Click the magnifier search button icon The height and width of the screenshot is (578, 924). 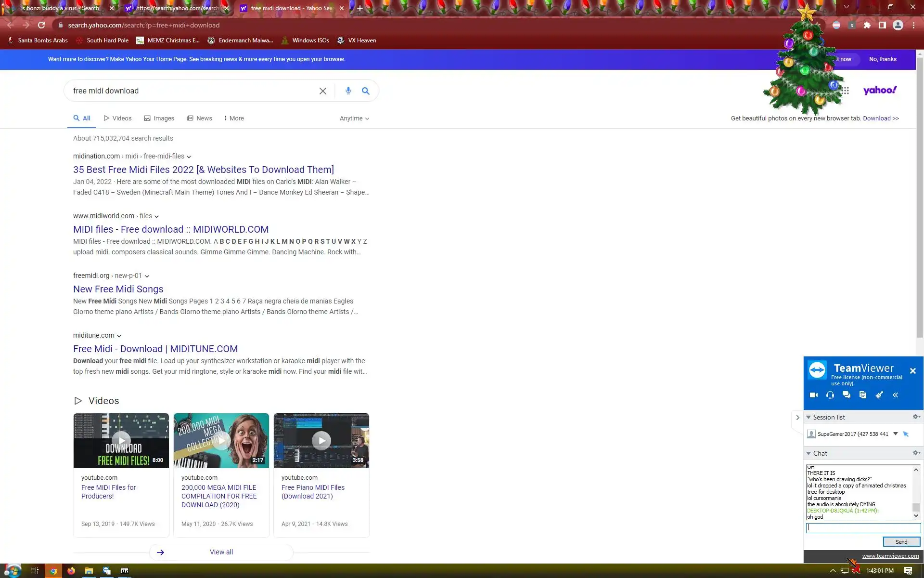366,91
